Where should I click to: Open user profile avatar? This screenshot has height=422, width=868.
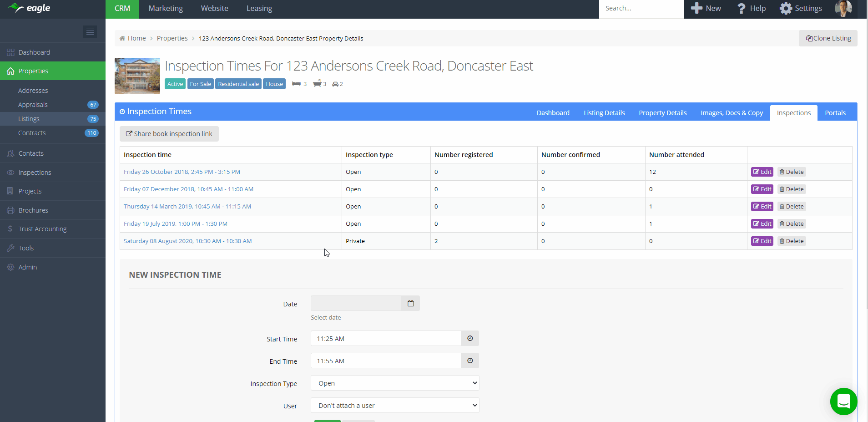pos(843,9)
